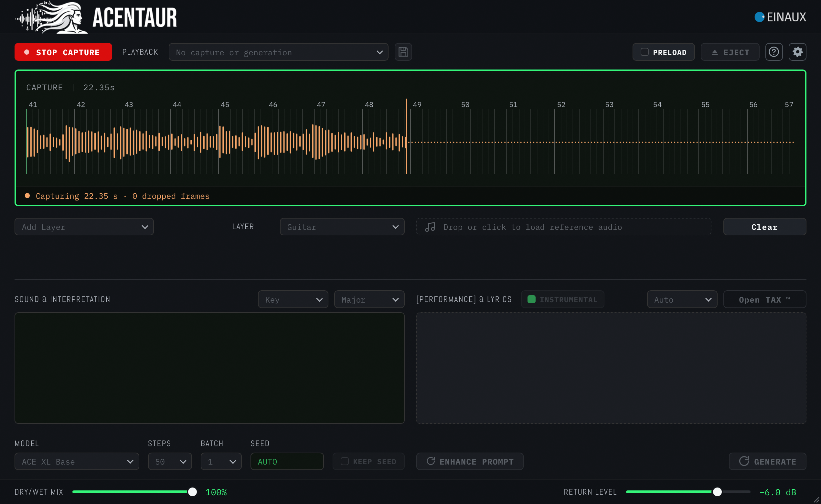Click the 52 second timeline marker
The image size is (821, 504).
tap(561, 105)
